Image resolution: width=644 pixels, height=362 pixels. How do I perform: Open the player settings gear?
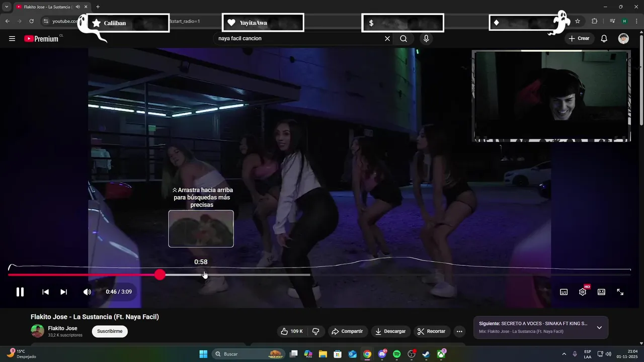[583, 292]
